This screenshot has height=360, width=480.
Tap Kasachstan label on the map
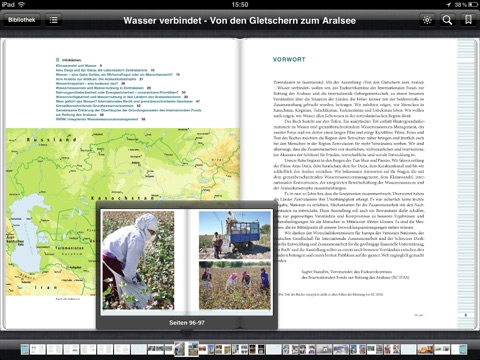coord(123,198)
